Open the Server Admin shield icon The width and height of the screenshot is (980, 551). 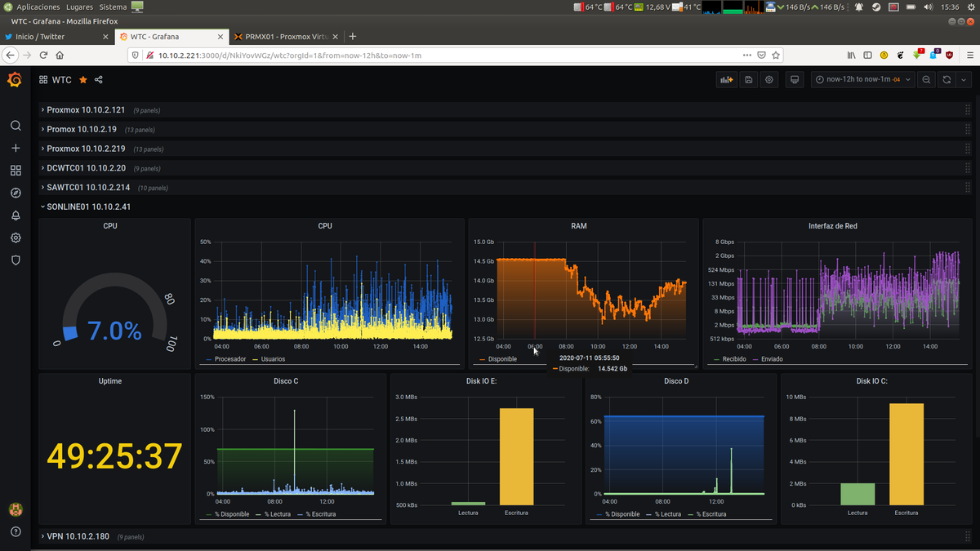(x=16, y=260)
